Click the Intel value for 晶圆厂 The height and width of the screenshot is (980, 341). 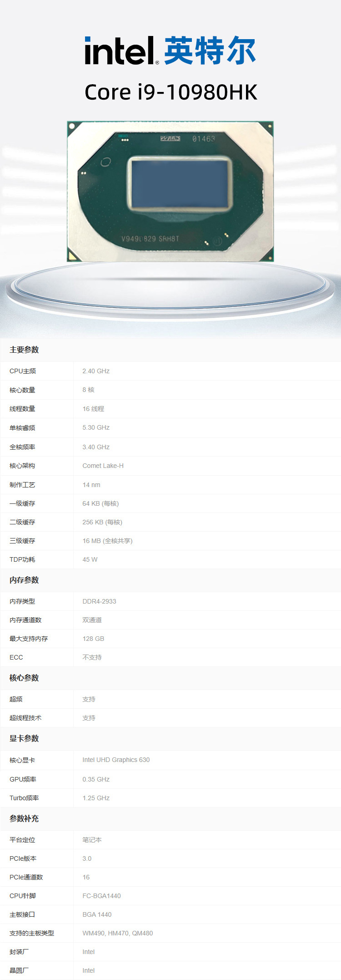[x=89, y=970]
